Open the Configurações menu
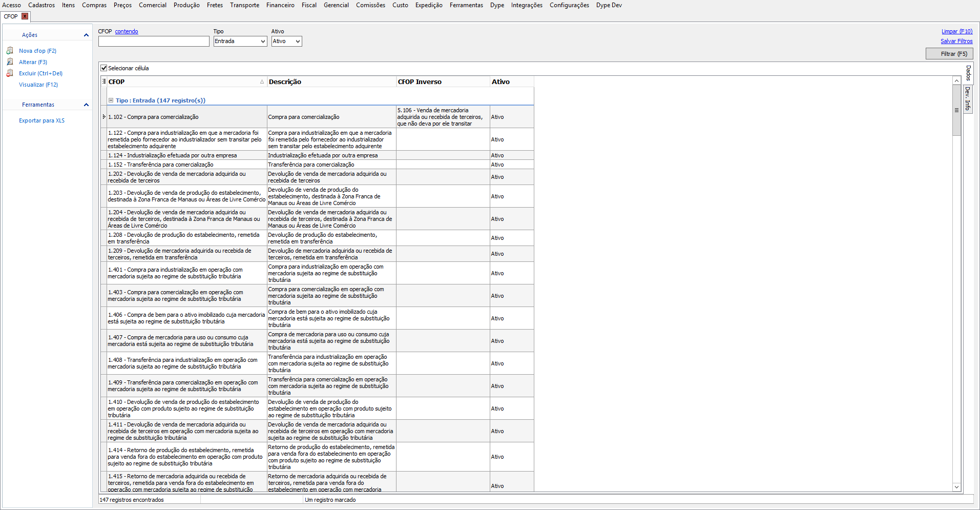 [x=569, y=5]
